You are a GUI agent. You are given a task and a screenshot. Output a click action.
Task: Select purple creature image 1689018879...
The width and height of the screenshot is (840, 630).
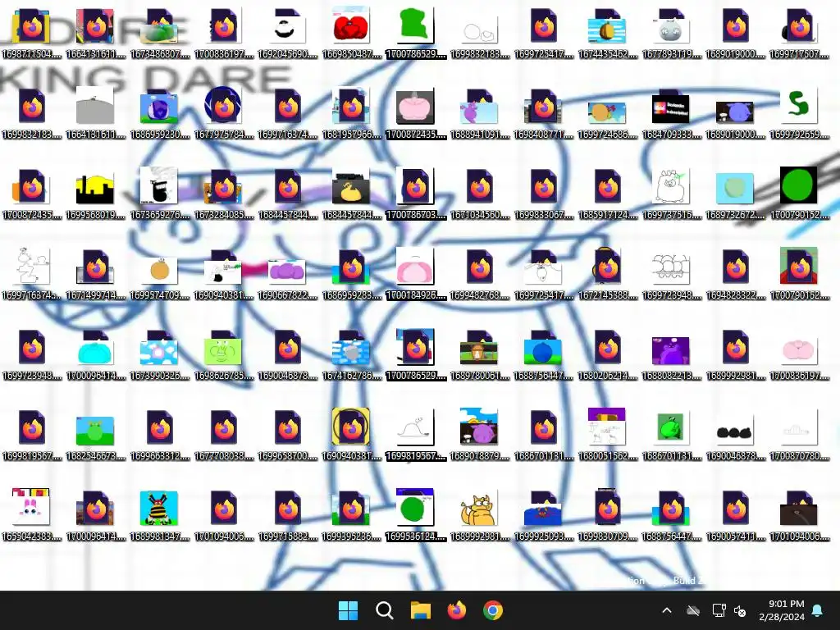pyautogui.click(x=479, y=435)
